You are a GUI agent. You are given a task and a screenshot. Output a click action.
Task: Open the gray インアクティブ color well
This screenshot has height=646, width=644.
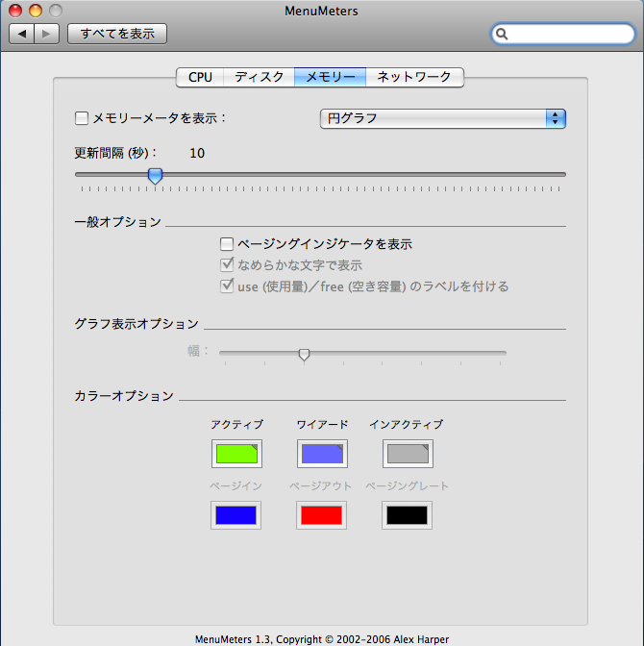tap(408, 454)
